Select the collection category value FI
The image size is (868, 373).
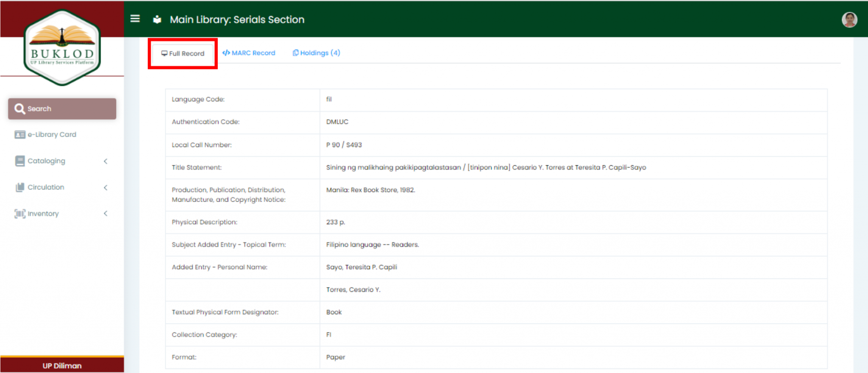point(329,334)
